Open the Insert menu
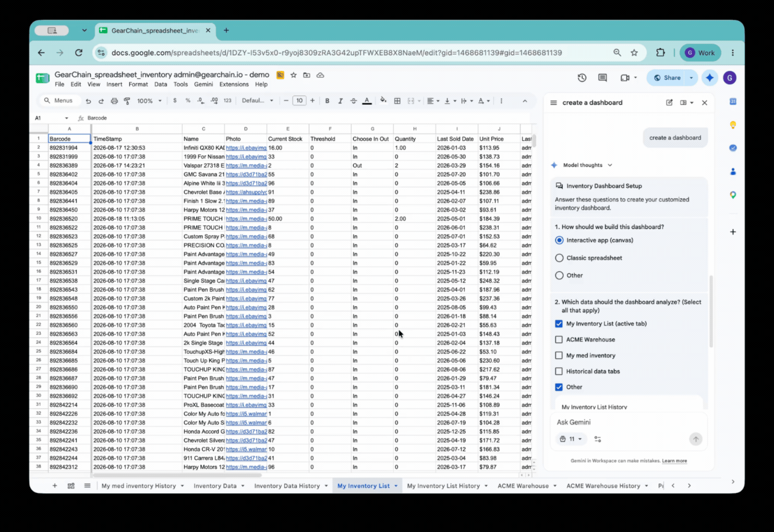Image resolution: width=774 pixels, height=532 pixels. tap(114, 84)
